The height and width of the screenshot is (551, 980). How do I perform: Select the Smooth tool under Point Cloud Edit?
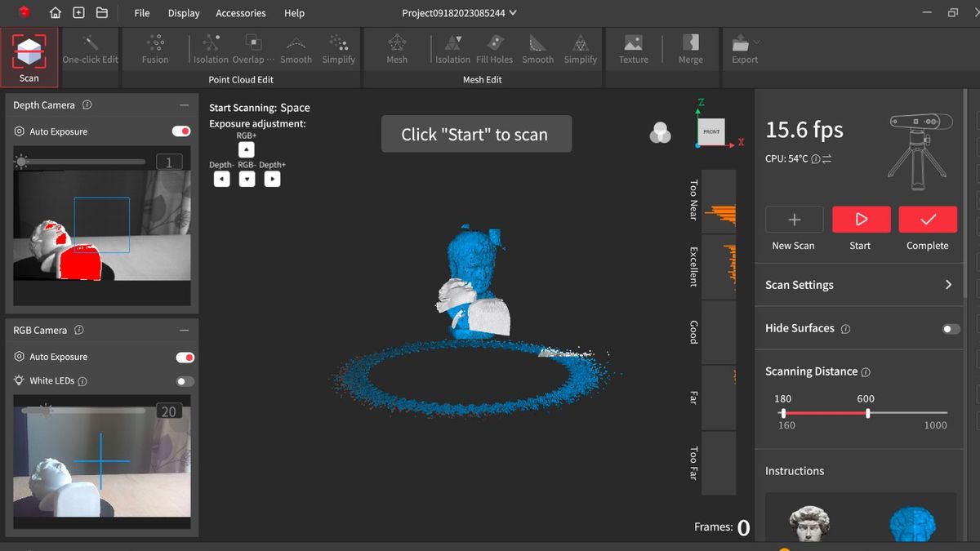[296, 47]
